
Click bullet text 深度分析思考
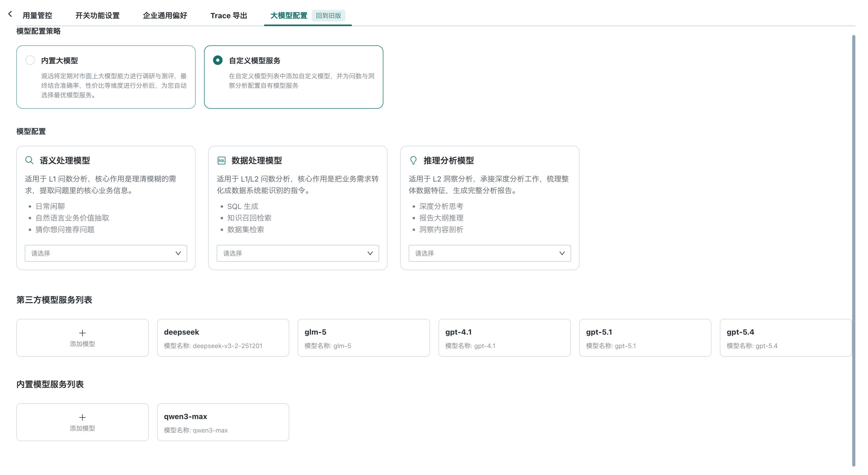pyautogui.click(x=441, y=206)
